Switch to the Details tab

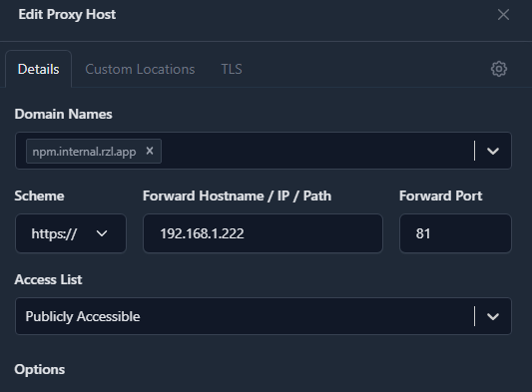[x=38, y=69]
